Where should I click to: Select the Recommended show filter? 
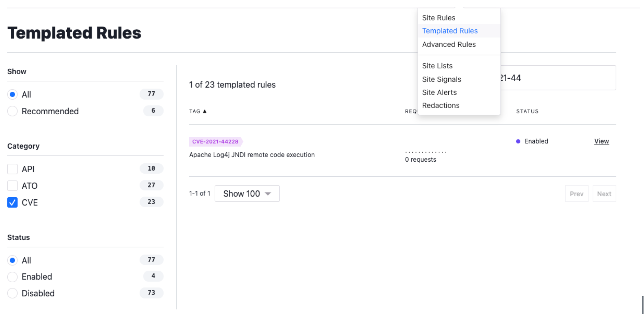12,111
